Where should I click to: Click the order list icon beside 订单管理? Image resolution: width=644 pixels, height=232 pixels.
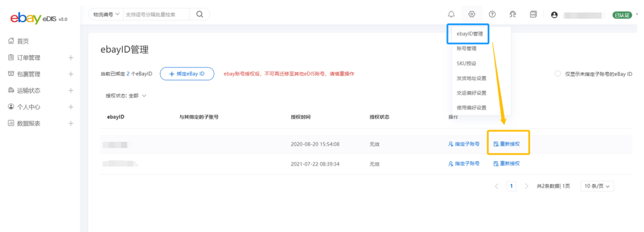point(11,57)
